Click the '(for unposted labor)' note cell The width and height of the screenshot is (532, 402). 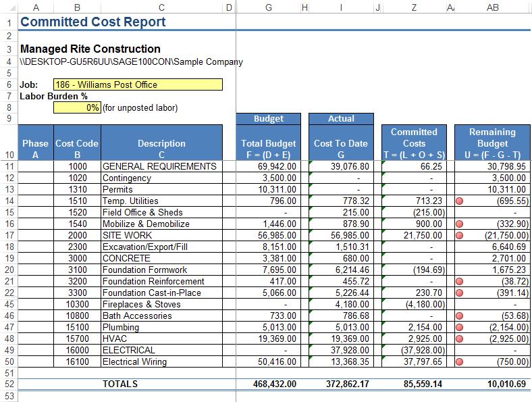coord(140,107)
